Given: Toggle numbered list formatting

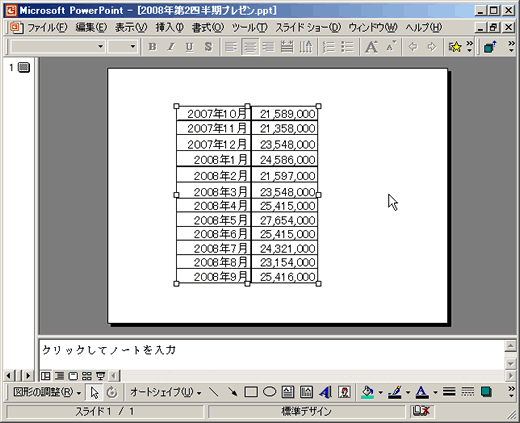Looking at the screenshot, I should [329, 47].
